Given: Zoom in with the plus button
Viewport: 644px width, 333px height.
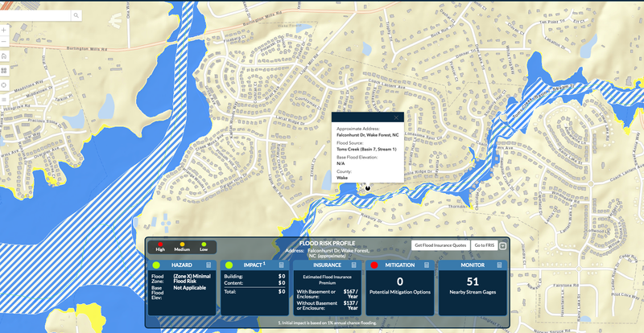Looking at the screenshot, I should click(4, 30).
